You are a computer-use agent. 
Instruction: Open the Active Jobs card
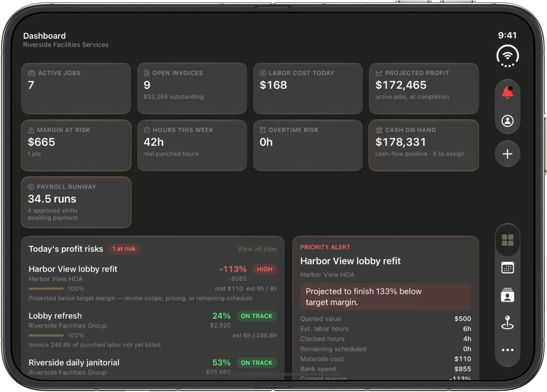pos(76,89)
